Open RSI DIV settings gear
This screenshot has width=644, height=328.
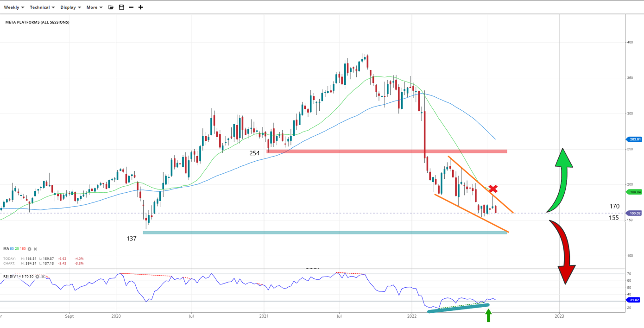click(x=38, y=277)
